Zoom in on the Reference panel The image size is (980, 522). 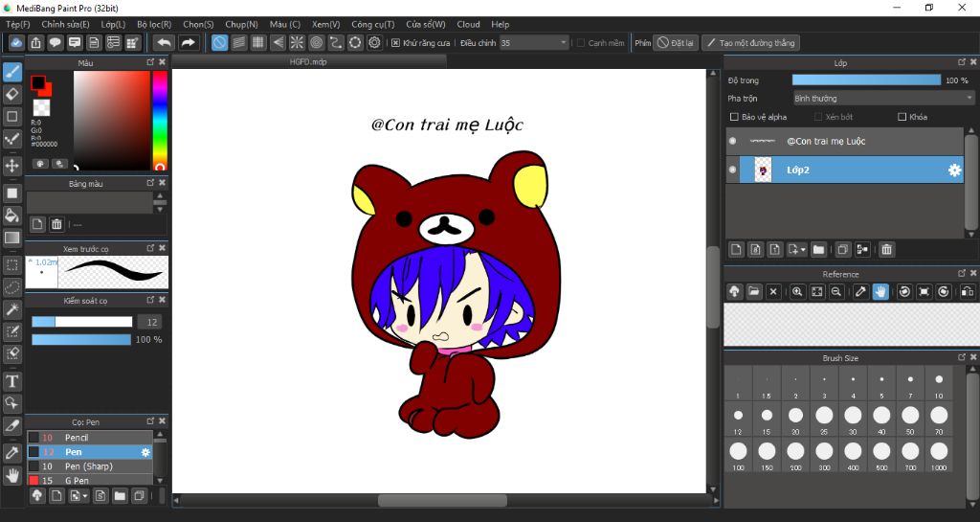pyautogui.click(x=797, y=291)
